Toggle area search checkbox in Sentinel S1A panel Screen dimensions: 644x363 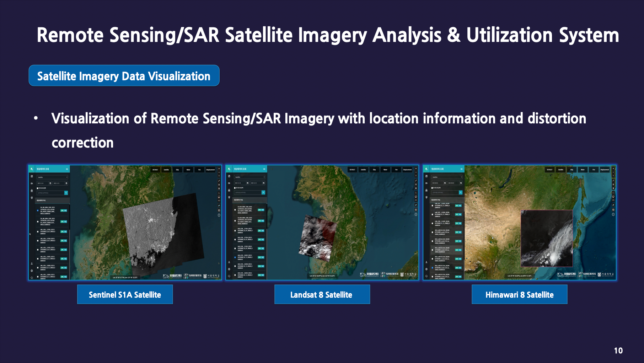(37, 188)
